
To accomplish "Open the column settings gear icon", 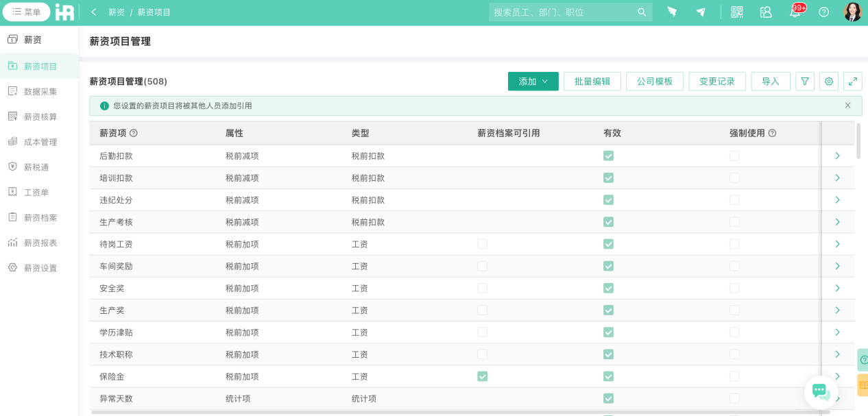I will coord(828,81).
